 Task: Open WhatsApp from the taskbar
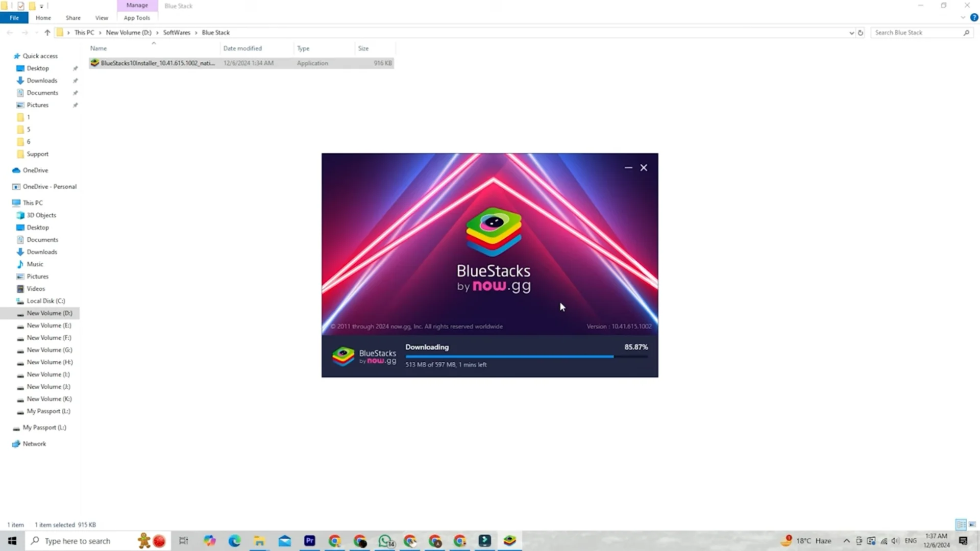tap(385, 541)
